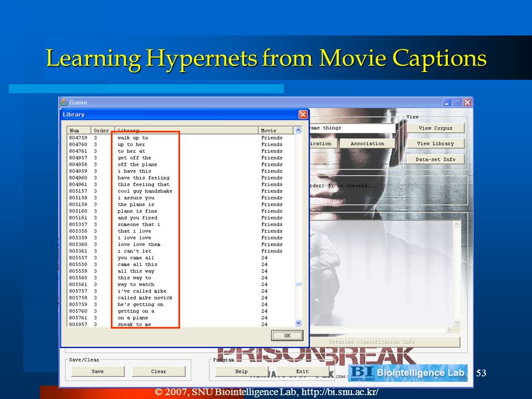Click the Num cell 805557

[x=78, y=258]
